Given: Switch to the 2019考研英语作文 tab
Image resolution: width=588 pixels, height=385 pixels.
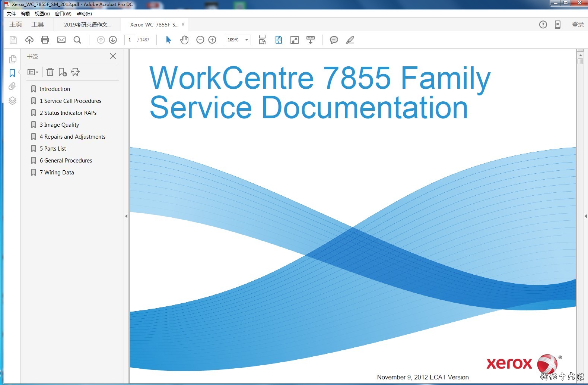Looking at the screenshot, I should tap(87, 25).
